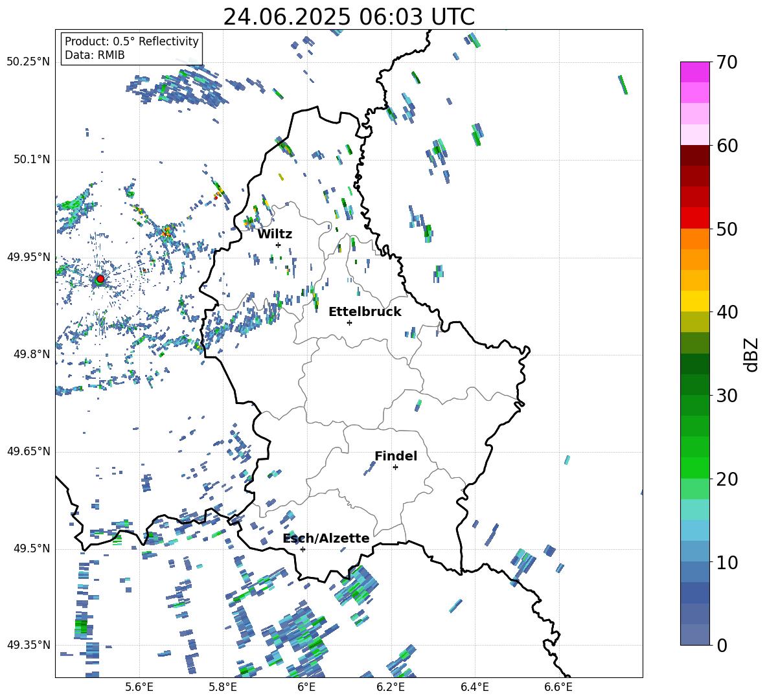Viewport: 767px width, 700px height.
Task: Click the 49.5°N latitude label
Action: [31, 549]
